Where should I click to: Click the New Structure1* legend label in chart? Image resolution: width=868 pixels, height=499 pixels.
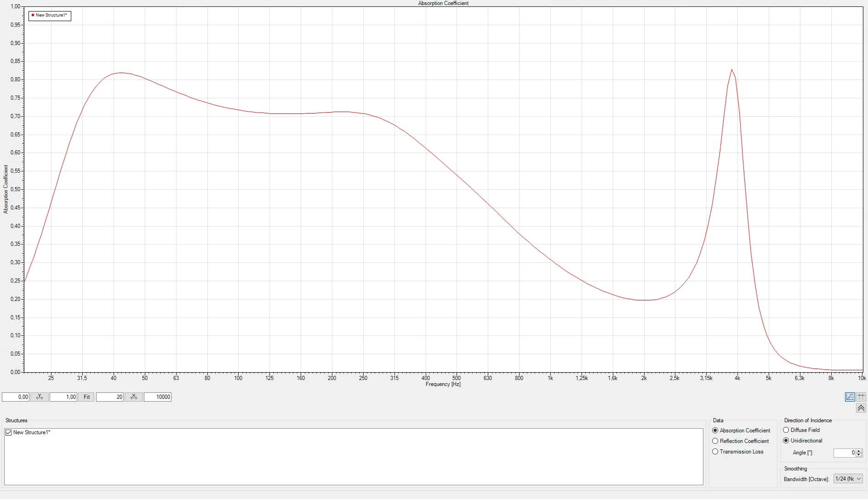click(x=51, y=15)
